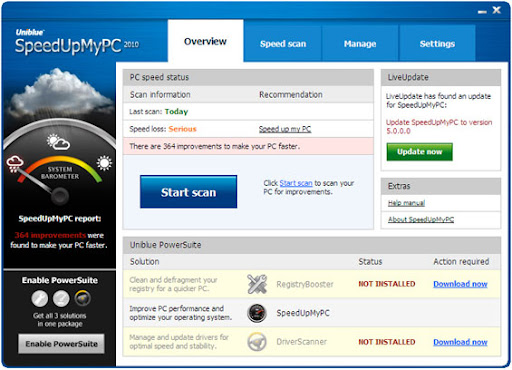The width and height of the screenshot is (512, 370).
Task: Click the rain cloud barometer icon
Action: point(15,164)
